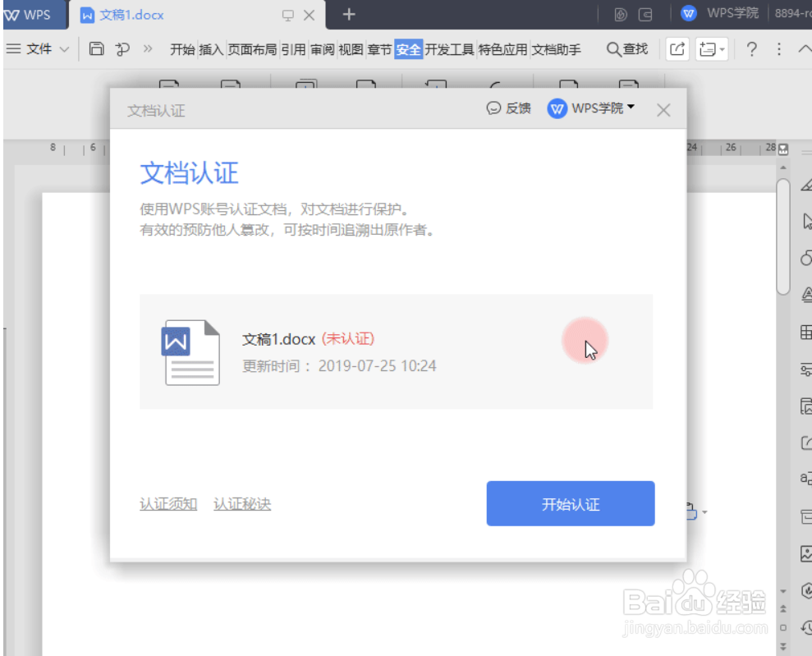Open the image icon in right sidebar
Screen dimensions: 812x656
pos(806,553)
